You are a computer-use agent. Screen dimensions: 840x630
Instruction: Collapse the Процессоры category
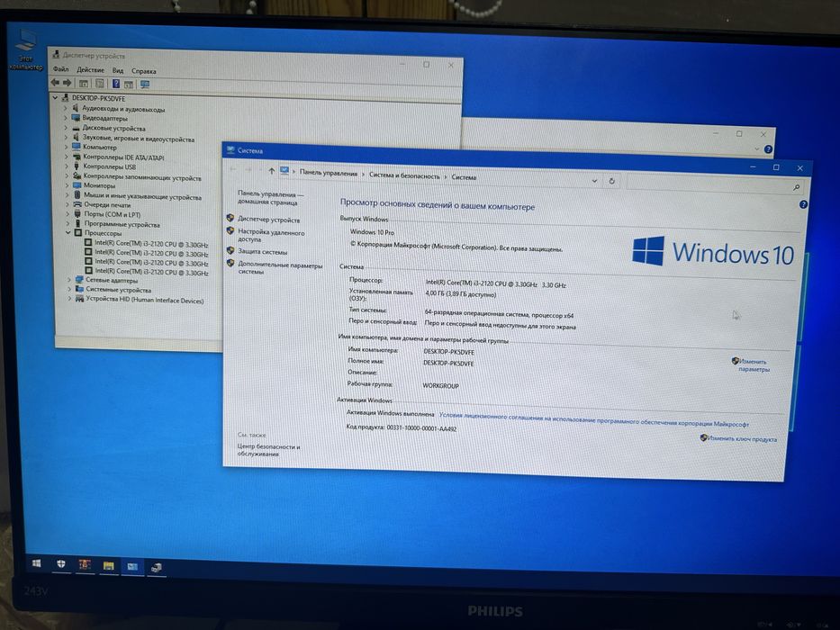pos(68,232)
